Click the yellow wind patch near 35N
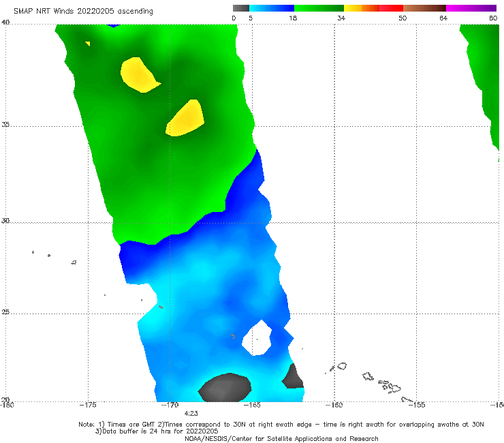Viewport: 504px width, 443px height. coord(186,119)
